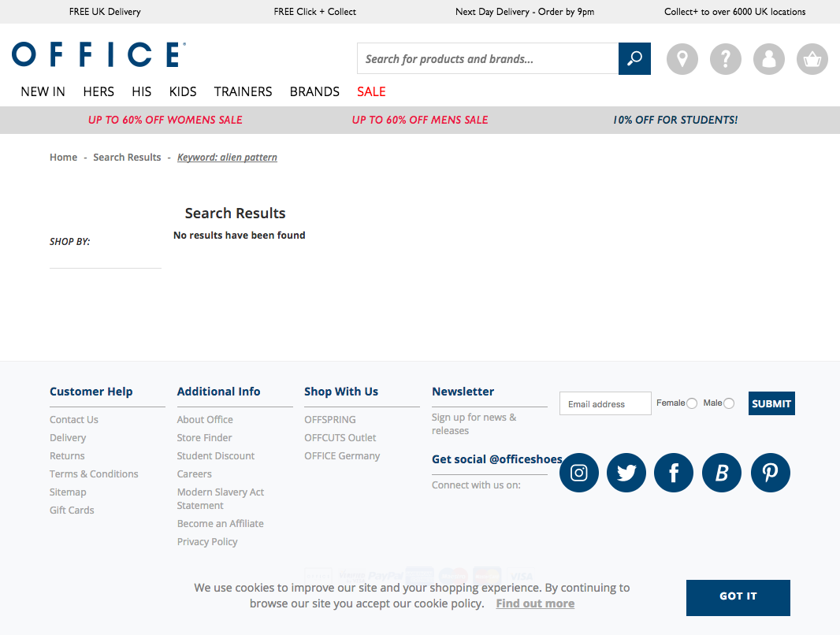Visit the Instagram social page
The width and height of the screenshot is (840, 635).
(x=579, y=473)
